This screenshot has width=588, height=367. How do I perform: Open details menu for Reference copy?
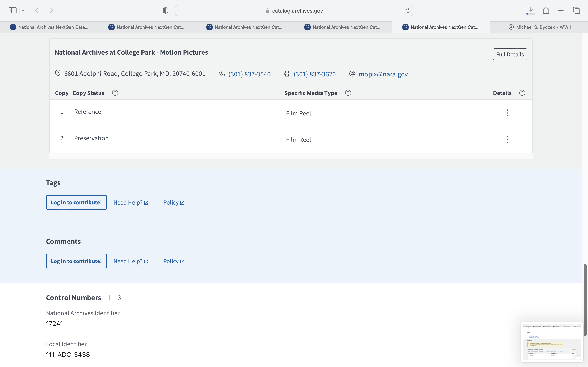pyautogui.click(x=508, y=113)
